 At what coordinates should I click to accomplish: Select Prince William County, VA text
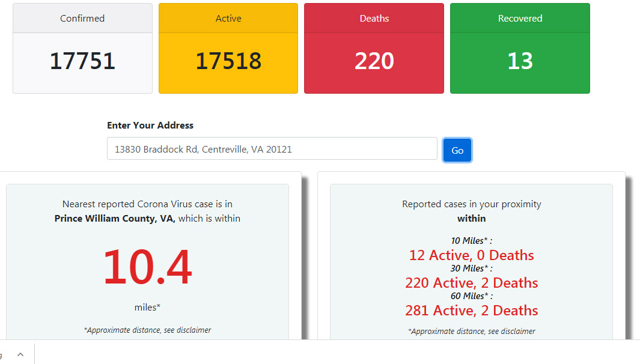[115, 218]
